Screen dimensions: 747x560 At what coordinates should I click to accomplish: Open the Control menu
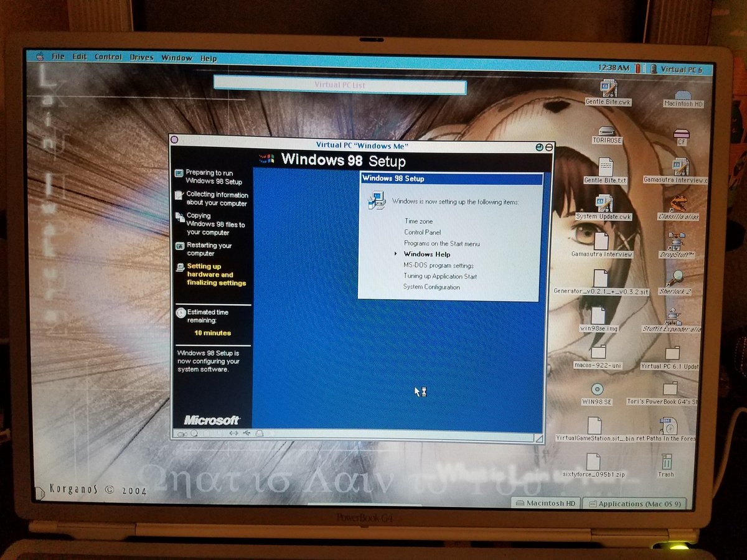point(108,57)
